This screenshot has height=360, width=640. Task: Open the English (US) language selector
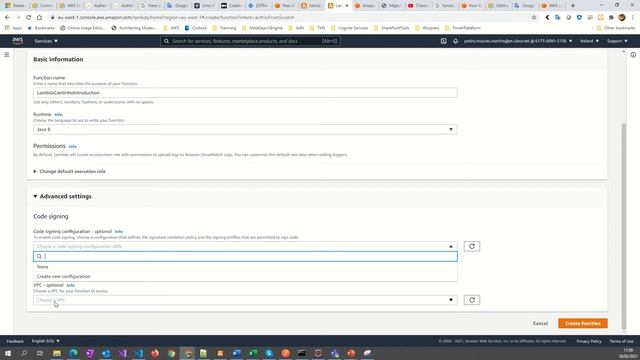pyautogui.click(x=46, y=341)
